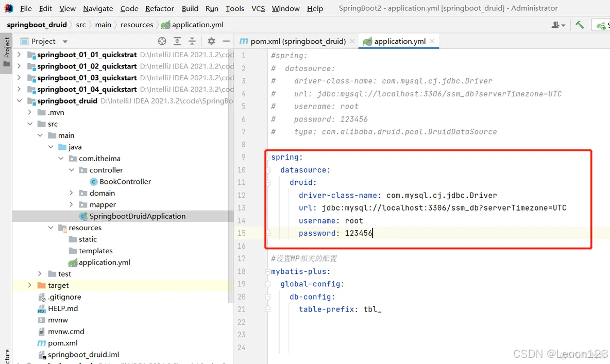Fold the mybatis-plus block at line 18

268,271
